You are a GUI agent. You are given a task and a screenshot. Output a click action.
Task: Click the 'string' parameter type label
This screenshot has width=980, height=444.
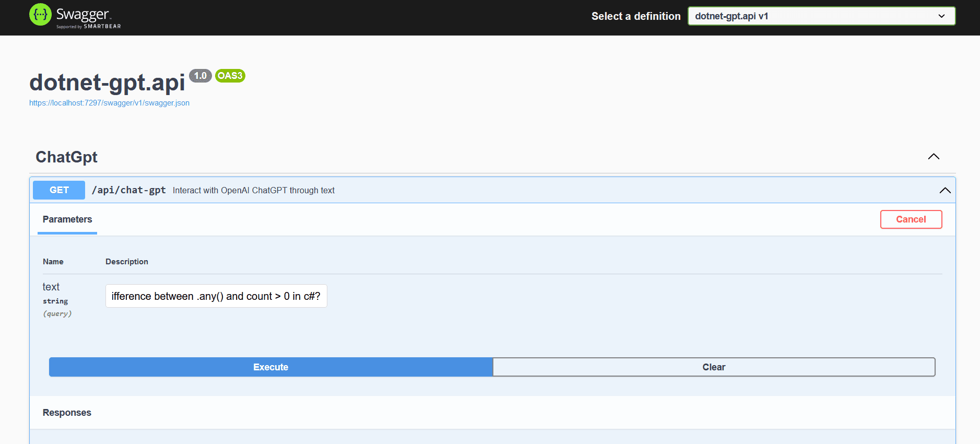coord(55,301)
